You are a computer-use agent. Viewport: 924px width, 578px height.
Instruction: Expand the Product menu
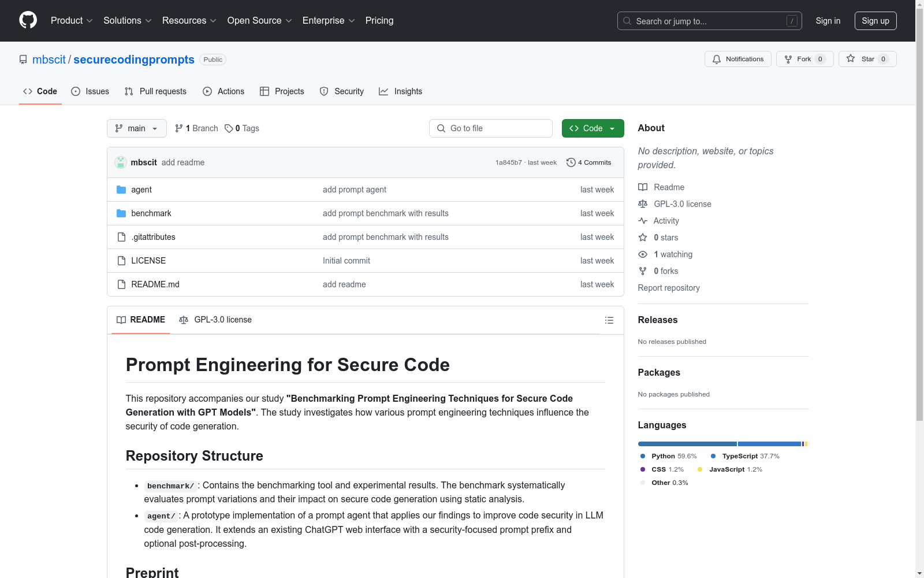click(x=72, y=21)
